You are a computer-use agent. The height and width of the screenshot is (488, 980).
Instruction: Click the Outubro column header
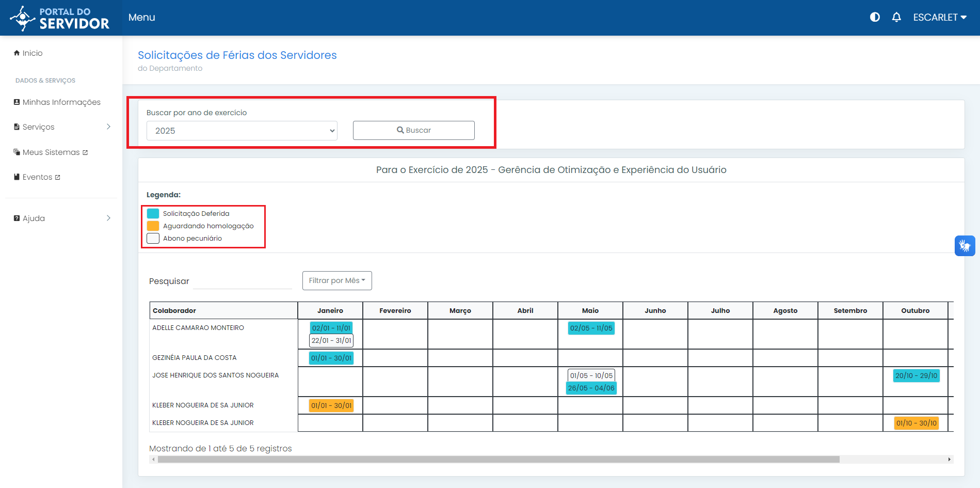pos(915,310)
